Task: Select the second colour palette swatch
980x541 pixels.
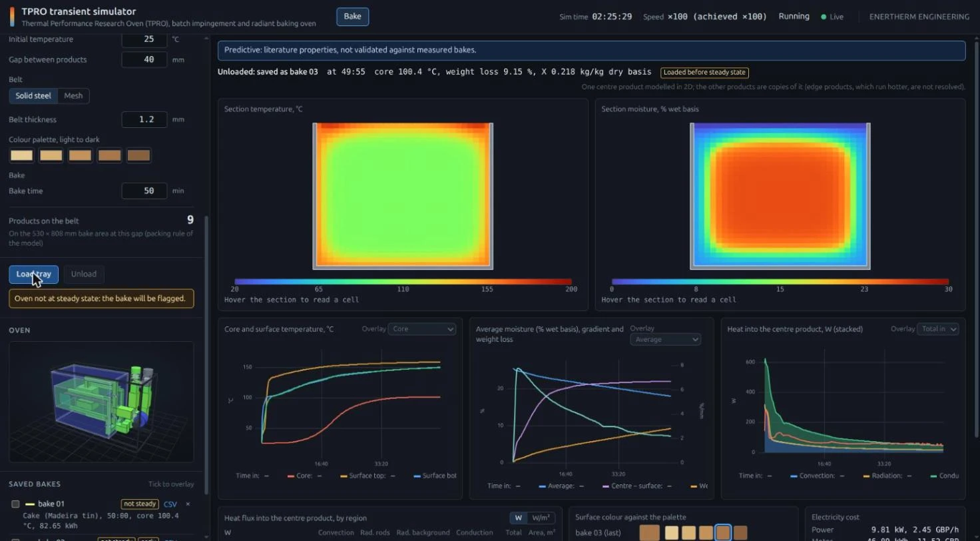Action: [x=51, y=156]
